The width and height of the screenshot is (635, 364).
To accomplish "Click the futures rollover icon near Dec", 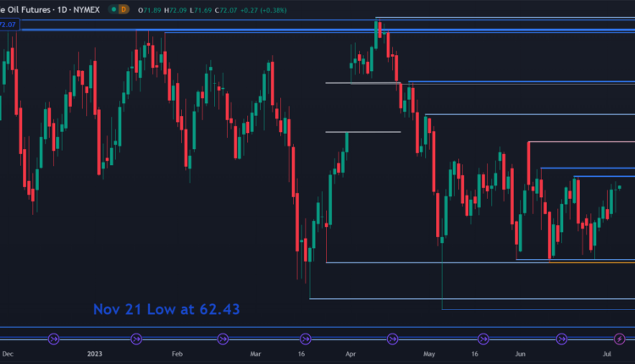I will pos(54,339).
